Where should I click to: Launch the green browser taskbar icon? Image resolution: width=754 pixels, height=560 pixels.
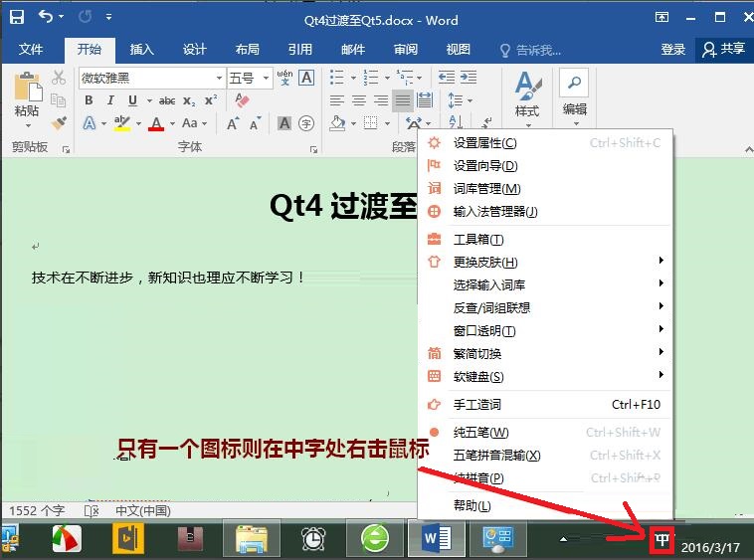click(375, 538)
